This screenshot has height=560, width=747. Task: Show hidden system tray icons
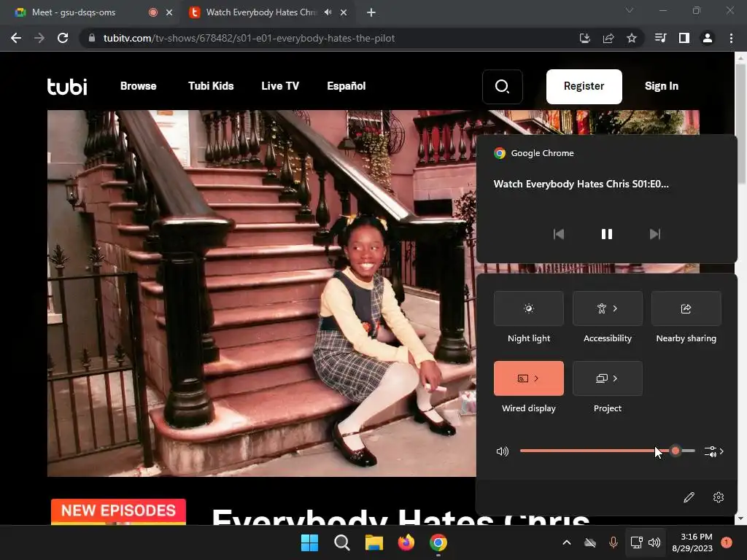click(566, 542)
